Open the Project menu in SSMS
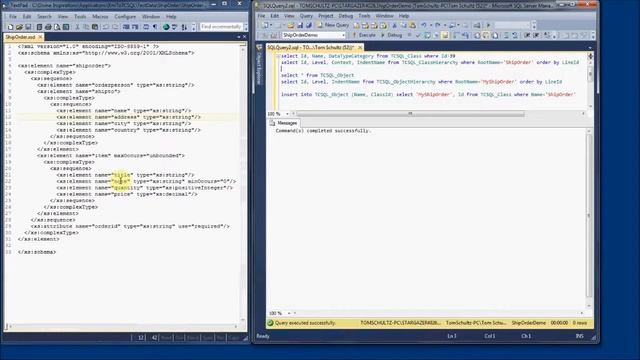This screenshot has height=360, width=640. (x=326, y=16)
